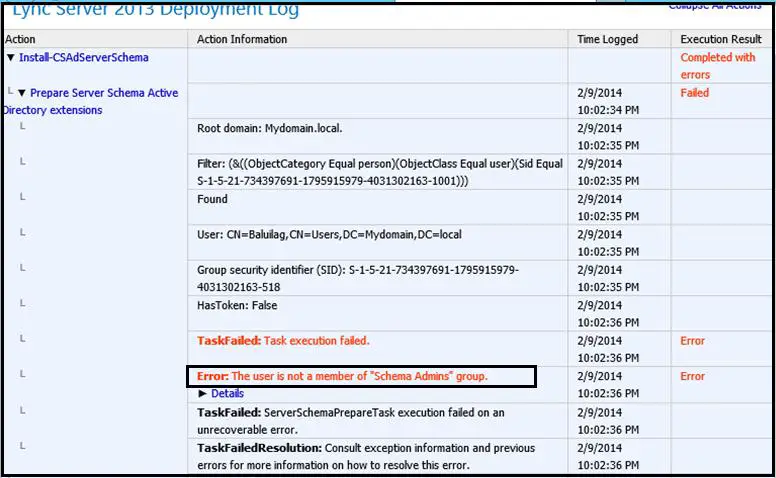Click the Time Logged column header

607,39
